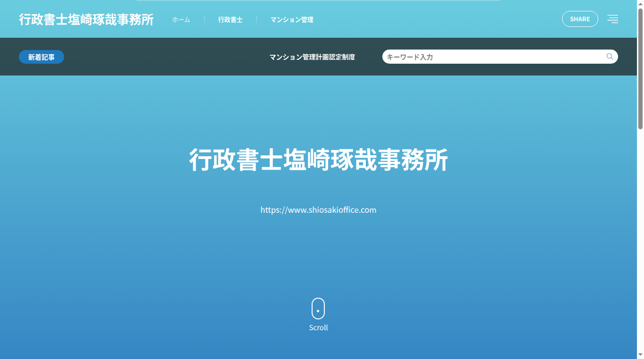The width and height of the screenshot is (644, 359).
Task: Click the 新着記事 blue badge
Action: click(x=41, y=57)
